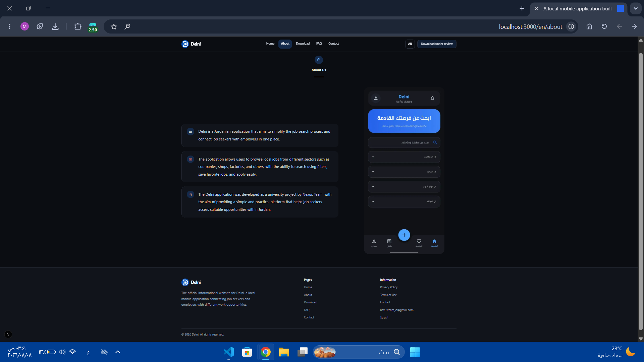Open the FAQ nav item
Viewport: 644px width, 362px height.
(319, 44)
